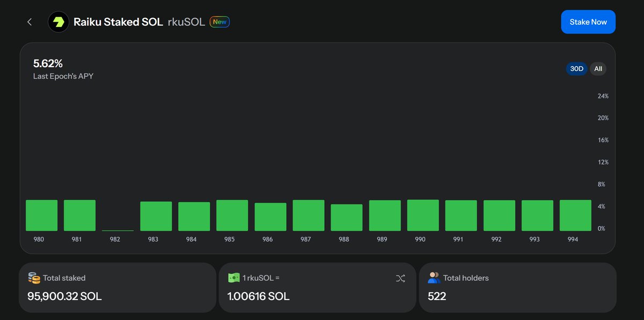Click the rkuSOL ticker text

(186, 22)
